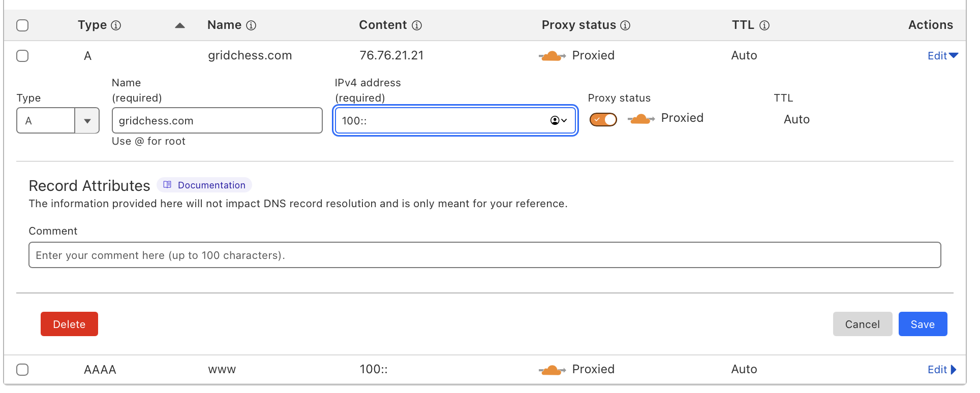
Task: Open the Record Attributes Documentation link
Action: pyautogui.click(x=205, y=185)
